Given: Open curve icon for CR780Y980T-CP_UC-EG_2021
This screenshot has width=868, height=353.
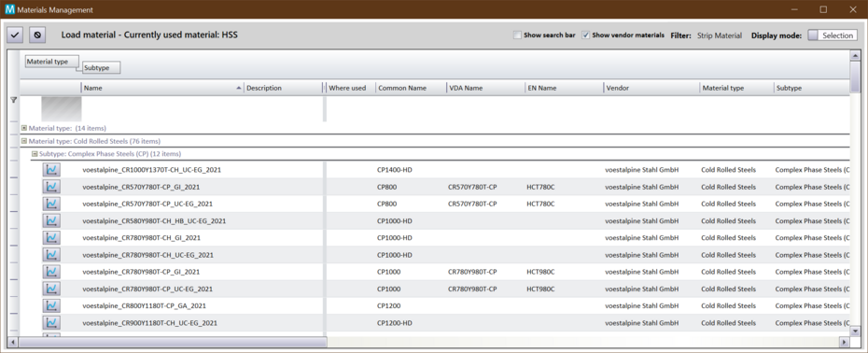Looking at the screenshot, I should tap(51, 289).
